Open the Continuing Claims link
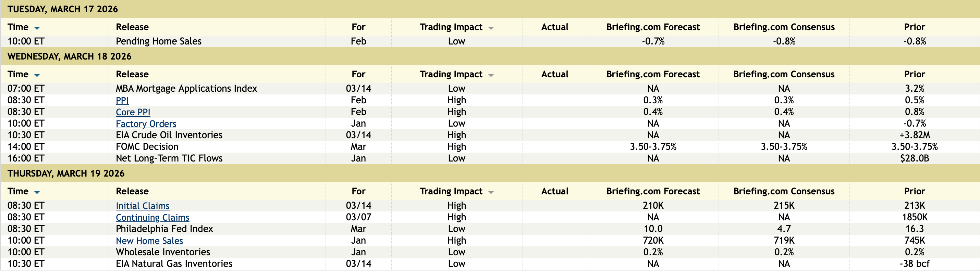This screenshot has width=980, height=271. 152,217
